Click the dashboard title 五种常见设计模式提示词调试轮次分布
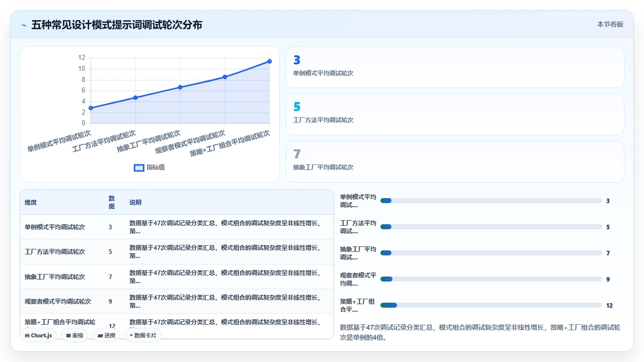644x362 pixels. pyautogui.click(x=117, y=25)
